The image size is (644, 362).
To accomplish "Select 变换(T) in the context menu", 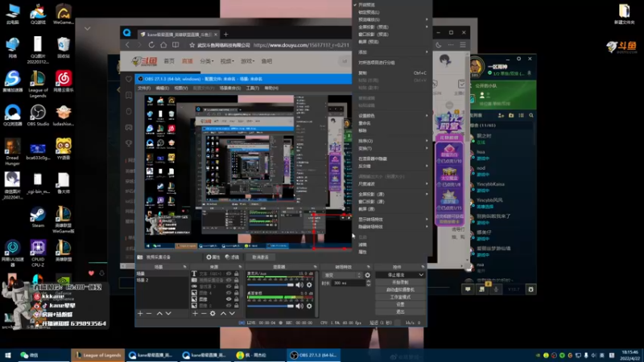I will point(391,148).
